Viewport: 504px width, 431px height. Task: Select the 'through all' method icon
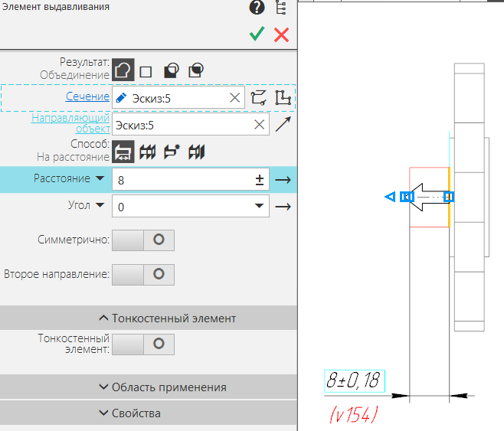click(x=148, y=152)
